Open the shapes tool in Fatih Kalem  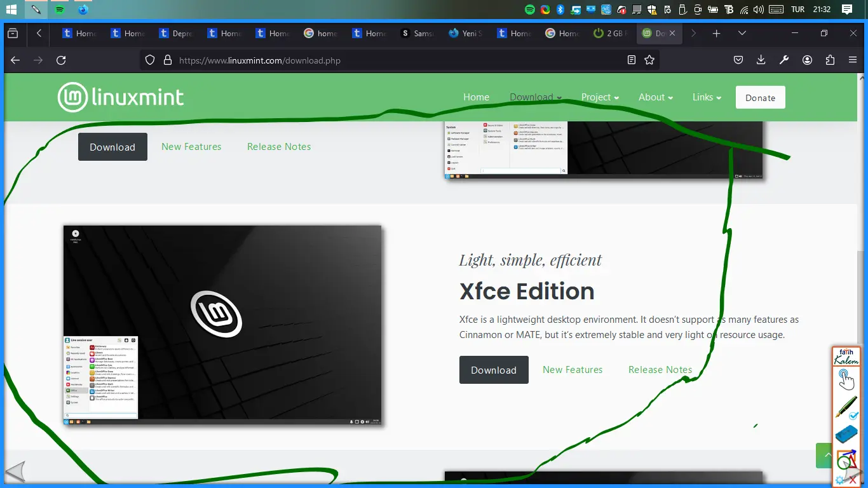click(846, 459)
